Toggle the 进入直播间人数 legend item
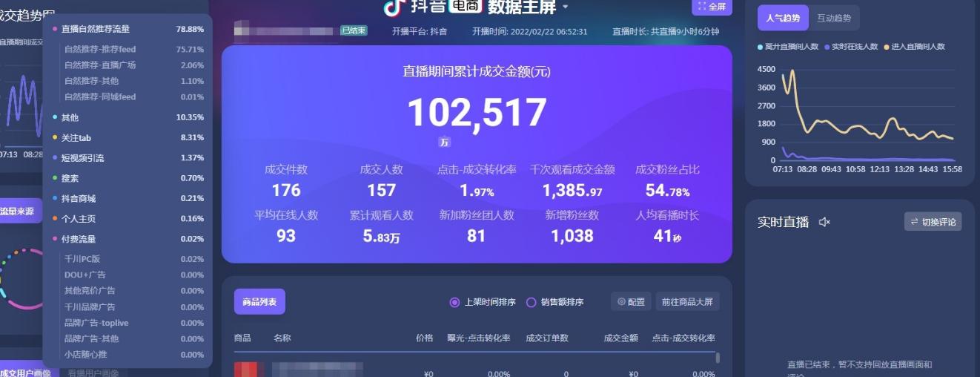This screenshot has height=377, width=980. 915,47
